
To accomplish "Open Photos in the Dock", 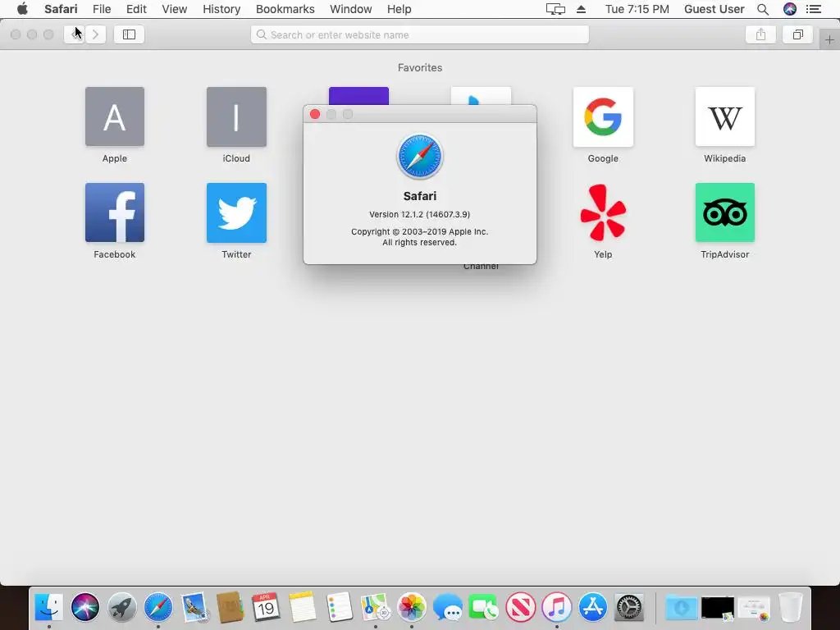I will point(412,607).
